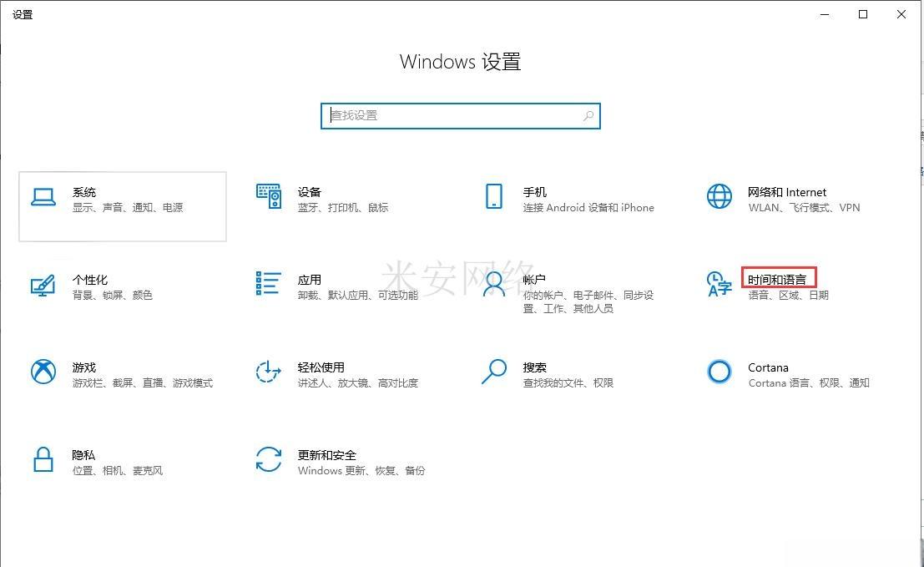Image resolution: width=924 pixels, height=567 pixels.
Task: Select the 网络和 Internet globe icon
Action: (720, 196)
